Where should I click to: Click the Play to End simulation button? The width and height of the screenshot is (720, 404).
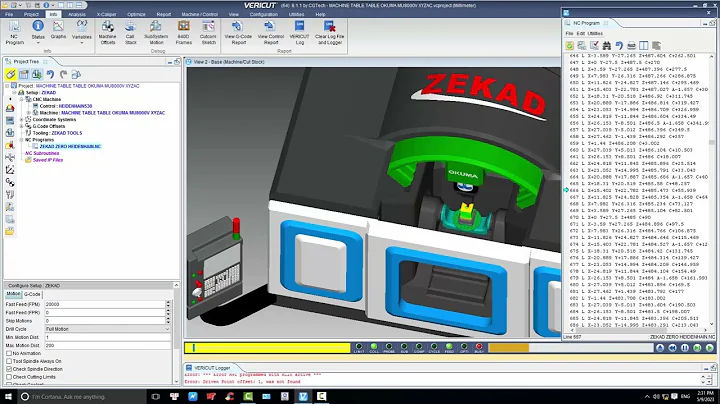[x=709, y=348]
